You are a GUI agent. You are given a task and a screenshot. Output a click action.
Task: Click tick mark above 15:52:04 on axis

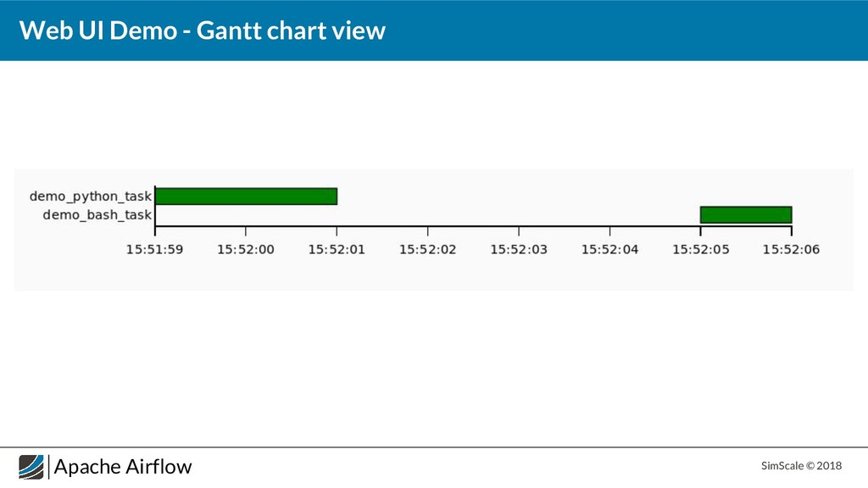pyautogui.click(x=609, y=230)
